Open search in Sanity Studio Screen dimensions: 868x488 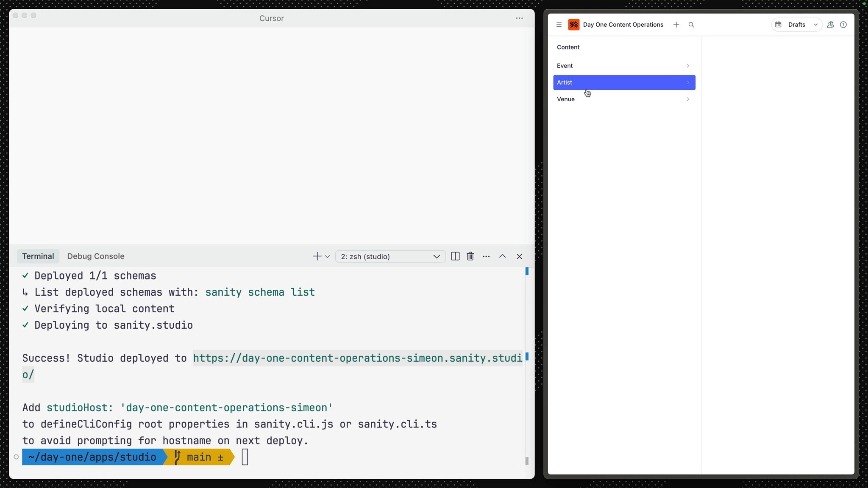(691, 25)
